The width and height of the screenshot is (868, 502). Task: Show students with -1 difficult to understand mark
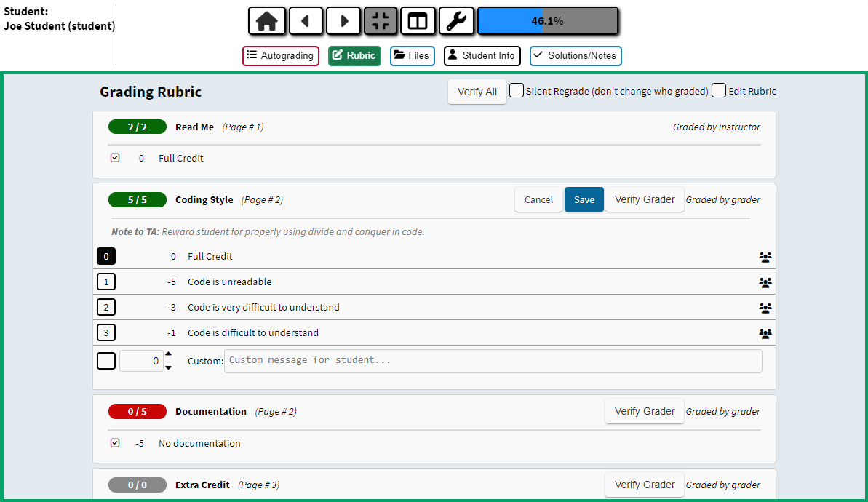[765, 334]
